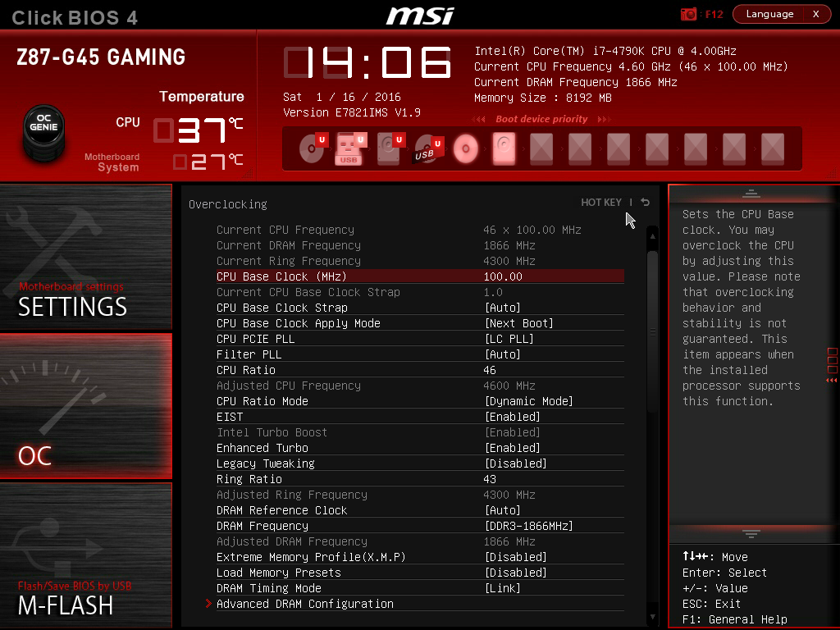The width and height of the screenshot is (840, 630).
Task: Select the UEFI USB key boot device
Action: click(x=349, y=148)
